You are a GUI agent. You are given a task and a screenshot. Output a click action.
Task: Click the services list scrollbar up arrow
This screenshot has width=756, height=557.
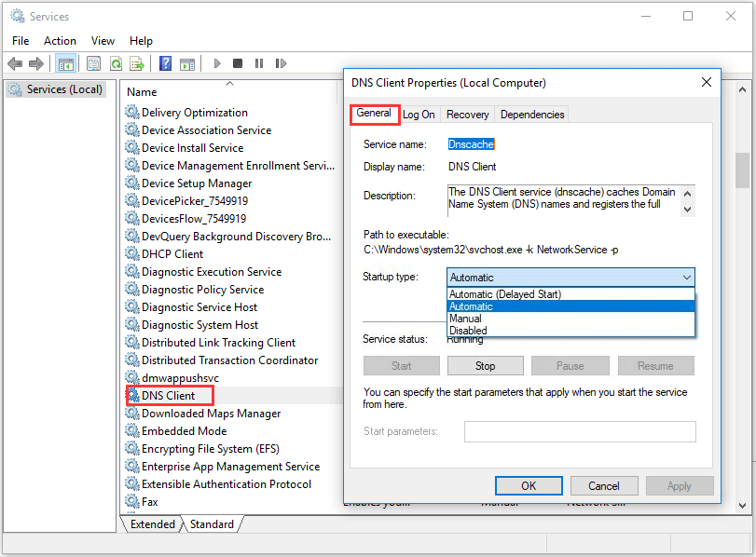click(x=743, y=89)
